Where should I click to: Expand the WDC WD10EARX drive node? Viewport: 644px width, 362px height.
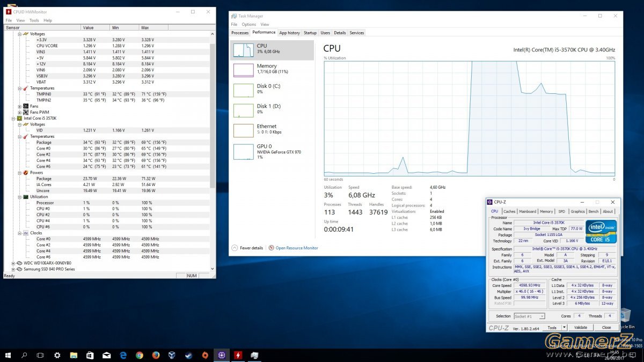[13, 263]
